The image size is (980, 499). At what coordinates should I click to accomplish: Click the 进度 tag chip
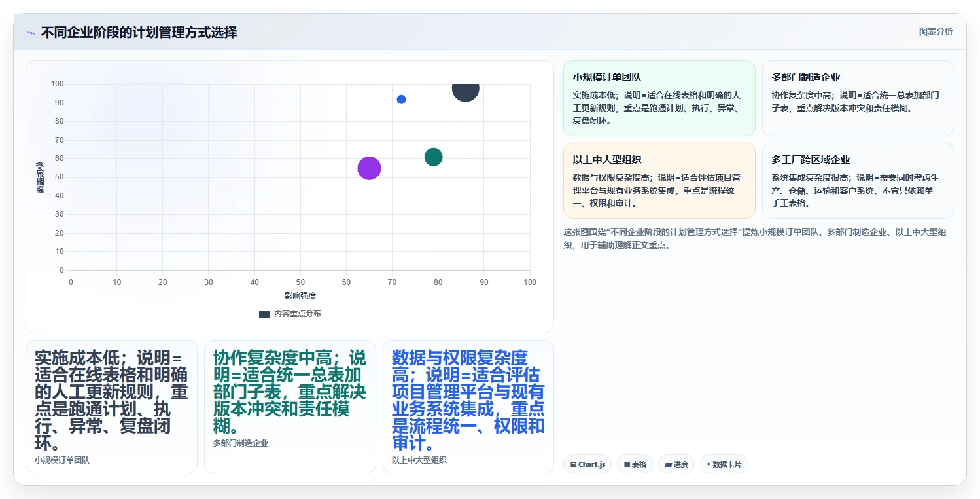(676, 464)
